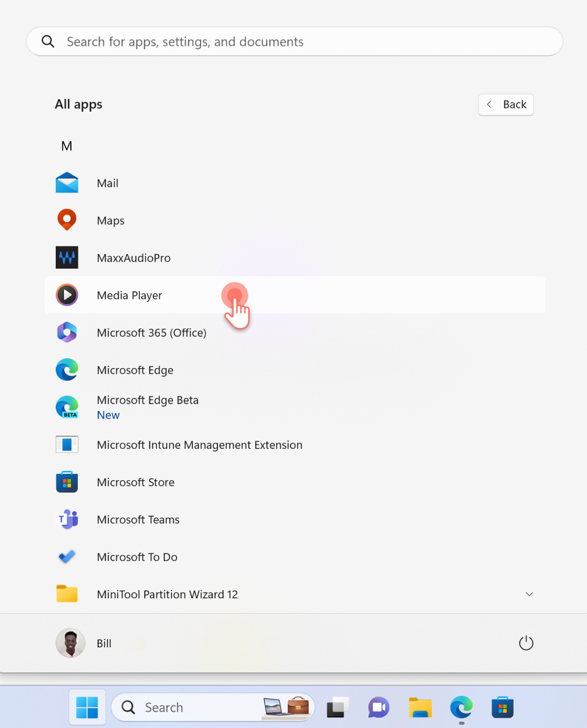
Task: Click the magnifier icon in Start search box
Action: tap(48, 41)
